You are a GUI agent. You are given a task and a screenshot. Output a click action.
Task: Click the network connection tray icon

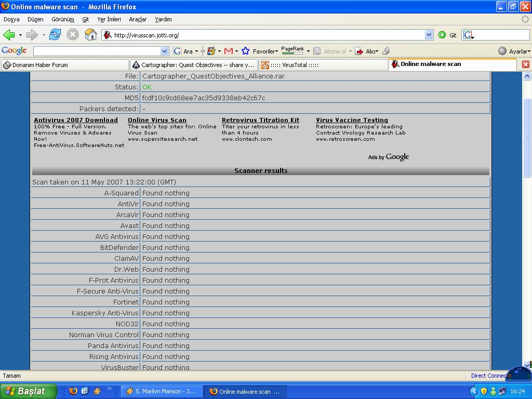pyautogui.click(x=502, y=391)
